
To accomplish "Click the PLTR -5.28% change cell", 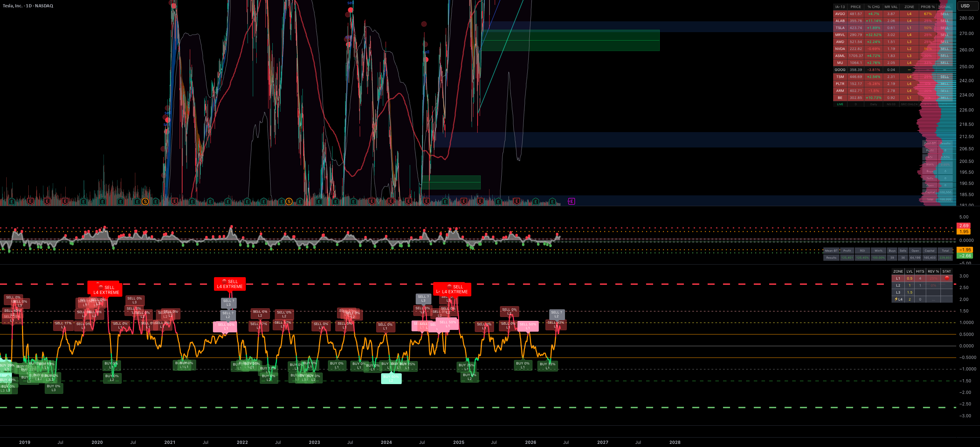I will click(x=873, y=84).
